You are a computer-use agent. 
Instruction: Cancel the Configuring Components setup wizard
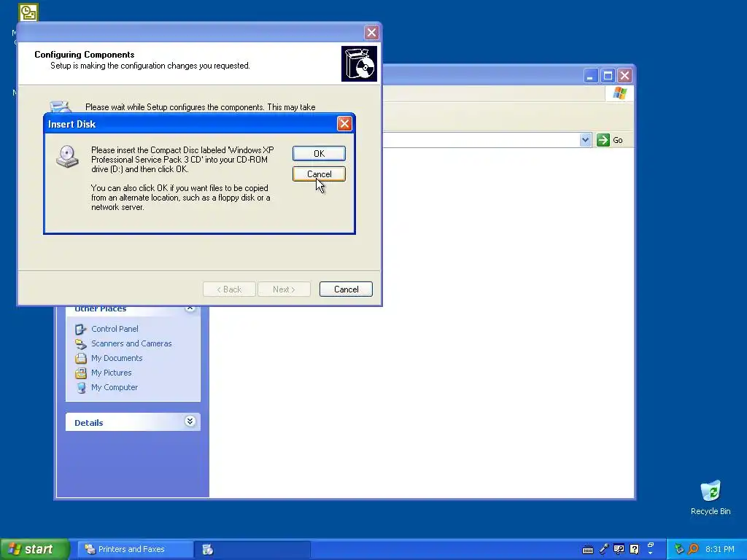point(346,289)
